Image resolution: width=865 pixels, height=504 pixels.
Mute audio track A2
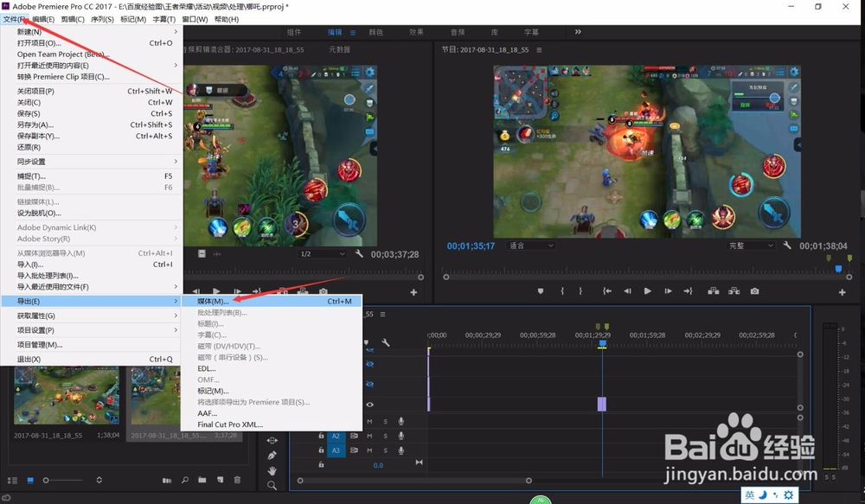(369, 436)
